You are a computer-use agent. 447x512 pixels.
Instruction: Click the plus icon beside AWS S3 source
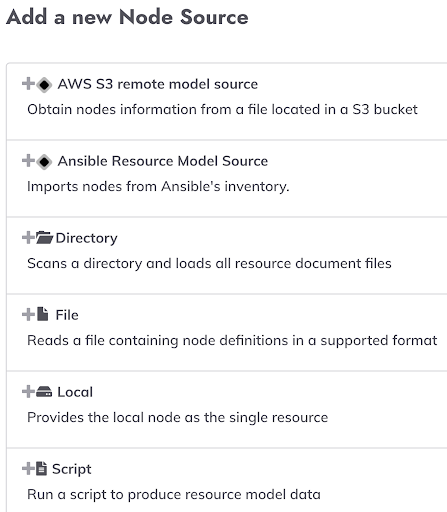coord(28,84)
